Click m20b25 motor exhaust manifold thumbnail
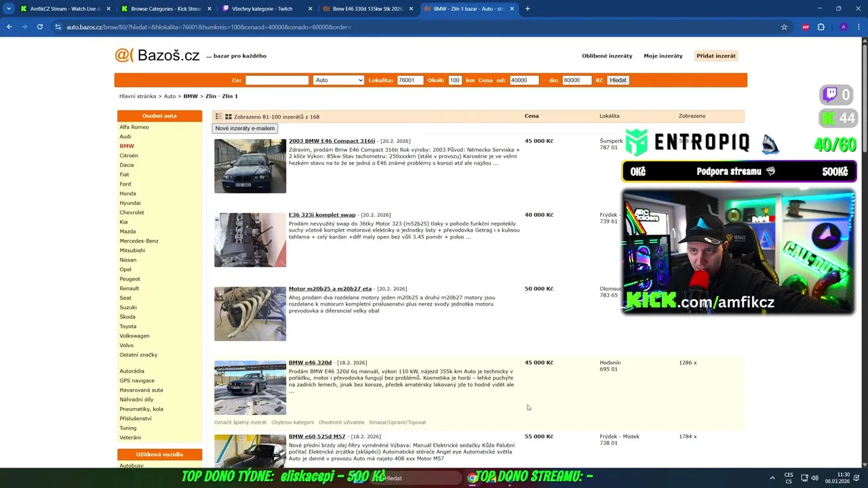This screenshot has height=488, width=868. [250, 314]
